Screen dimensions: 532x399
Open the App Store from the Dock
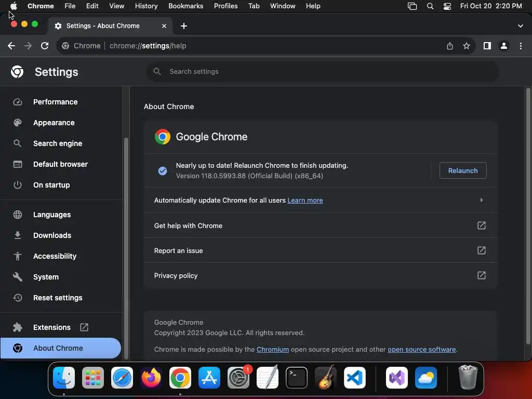click(209, 377)
